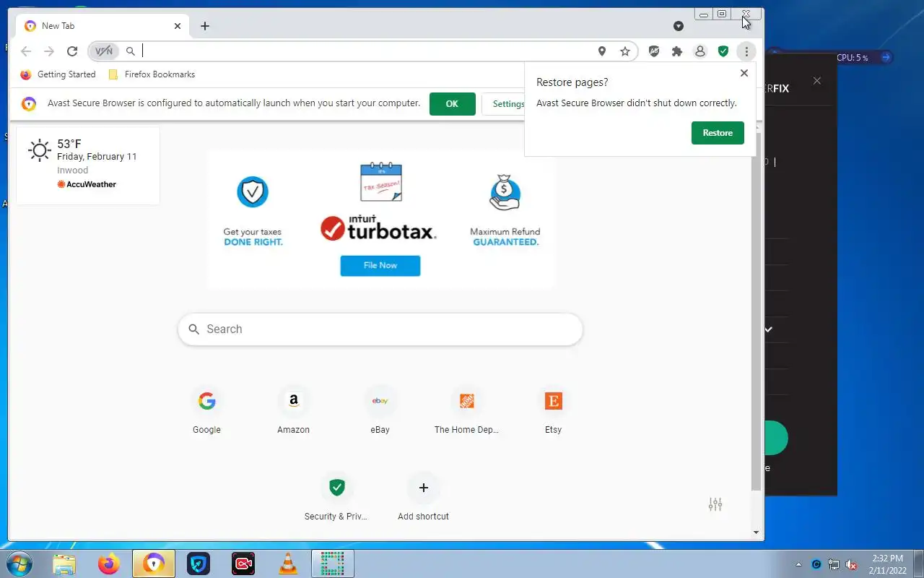Click the sun weather icon

(x=40, y=150)
